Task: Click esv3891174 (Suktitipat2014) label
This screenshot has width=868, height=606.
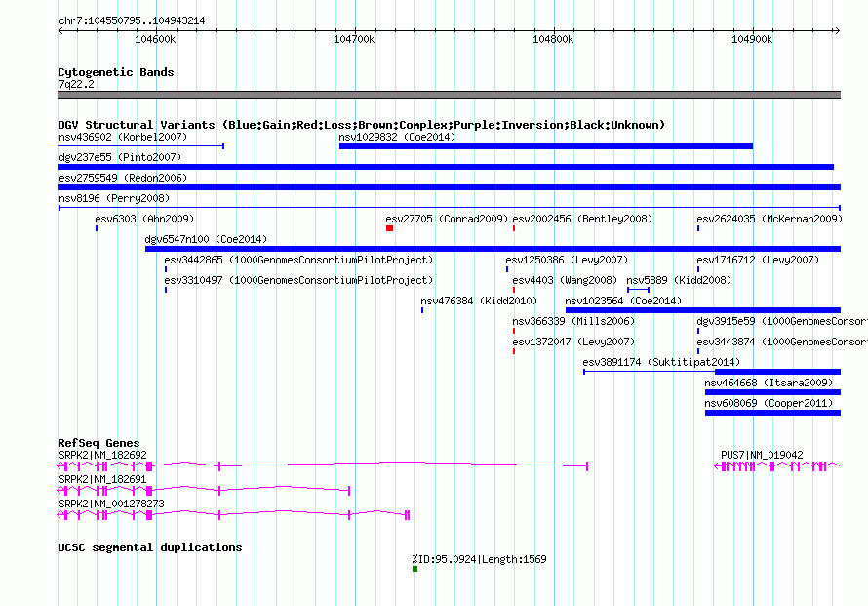Action: (x=661, y=362)
